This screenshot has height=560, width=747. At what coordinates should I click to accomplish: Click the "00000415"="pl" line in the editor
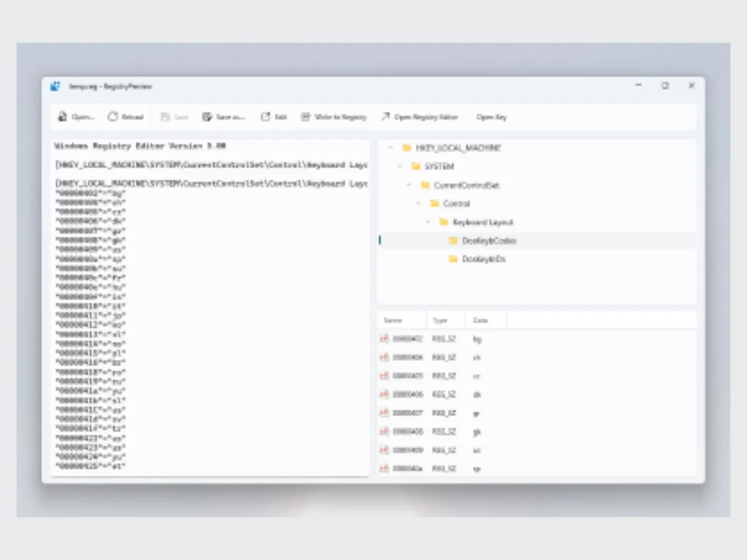pos(91,353)
